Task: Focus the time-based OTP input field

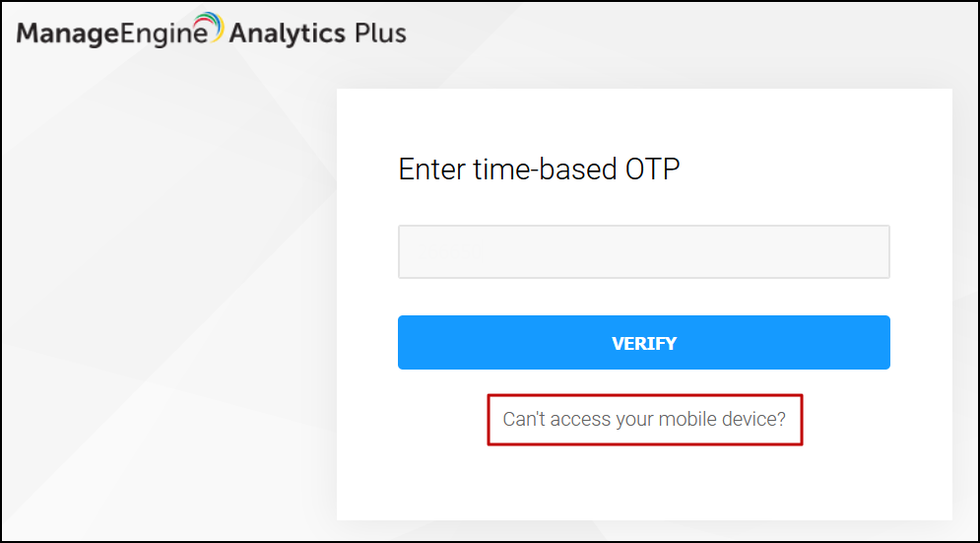Action: [x=643, y=251]
